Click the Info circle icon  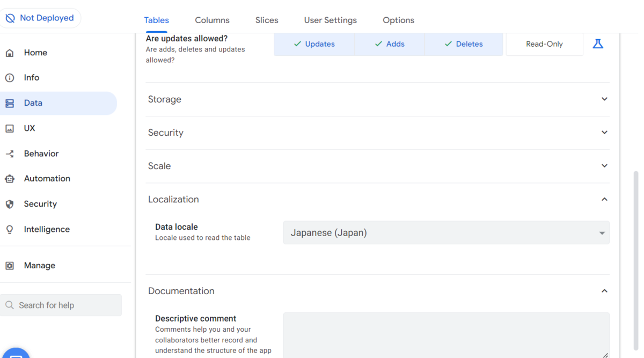(10, 78)
